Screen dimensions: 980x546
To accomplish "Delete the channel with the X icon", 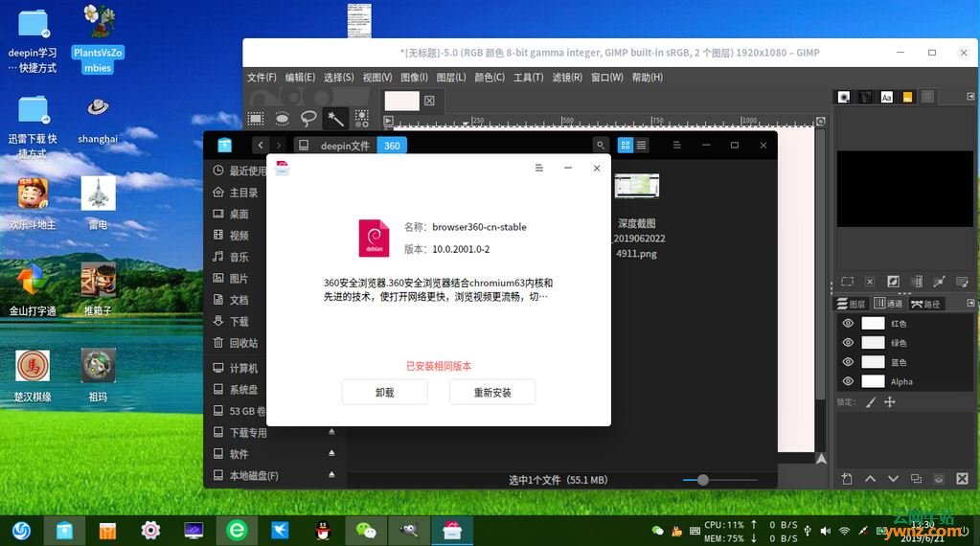I will pyautogui.click(x=962, y=479).
